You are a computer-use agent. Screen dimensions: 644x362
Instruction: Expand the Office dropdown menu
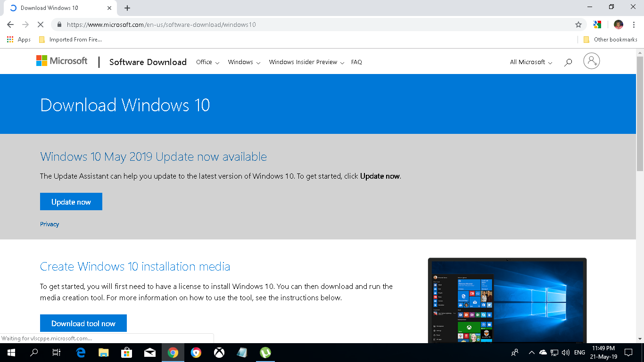(207, 62)
